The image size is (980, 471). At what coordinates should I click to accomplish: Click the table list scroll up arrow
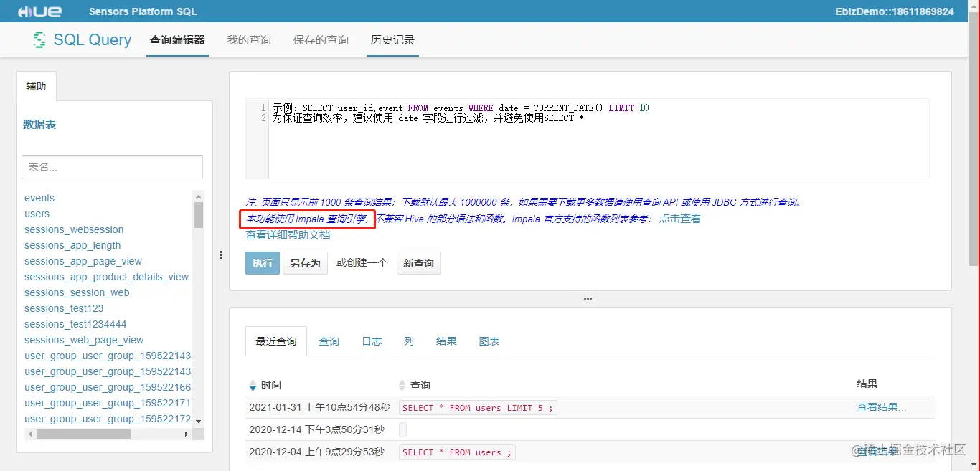pos(198,195)
